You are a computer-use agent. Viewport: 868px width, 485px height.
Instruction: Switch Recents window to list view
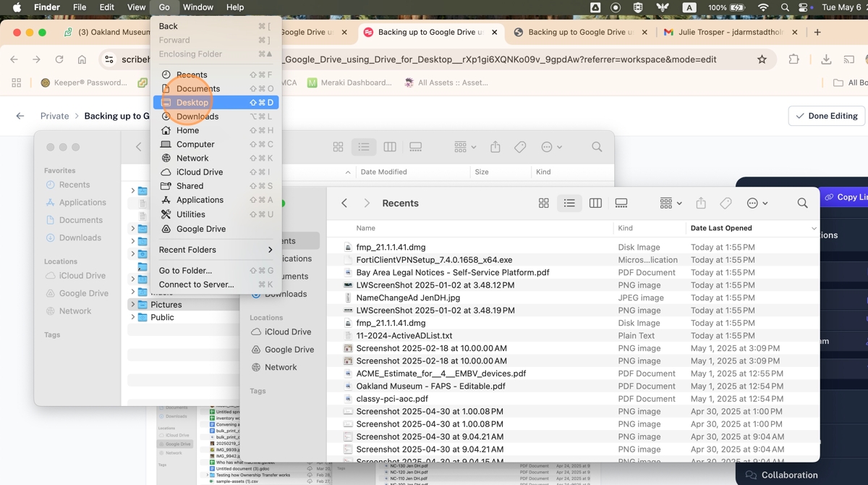(569, 203)
